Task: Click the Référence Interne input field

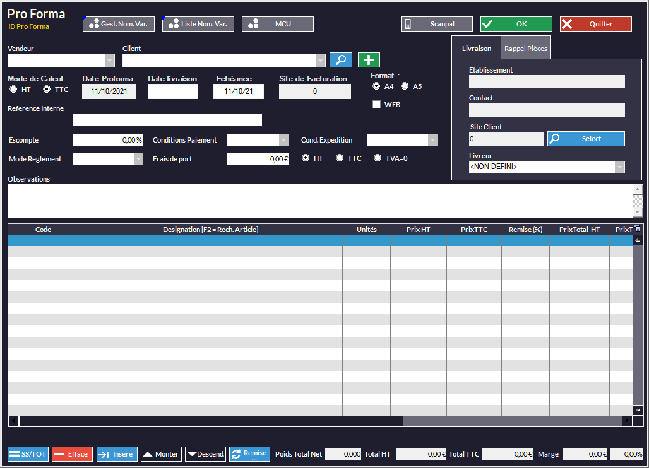Action: click(167, 120)
